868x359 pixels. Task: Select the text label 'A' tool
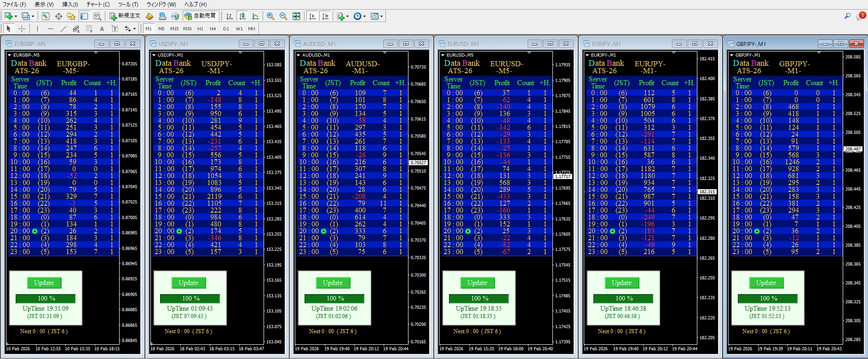pyautogui.click(x=102, y=29)
